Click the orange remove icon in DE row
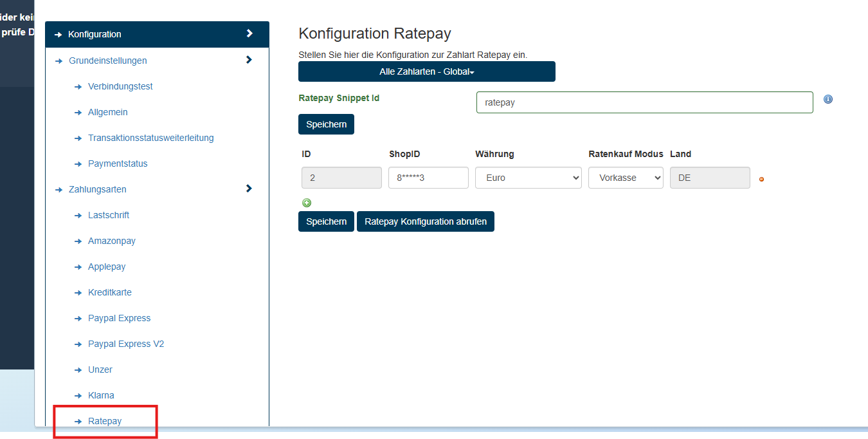The width and height of the screenshot is (868, 439). coord(761,179)
